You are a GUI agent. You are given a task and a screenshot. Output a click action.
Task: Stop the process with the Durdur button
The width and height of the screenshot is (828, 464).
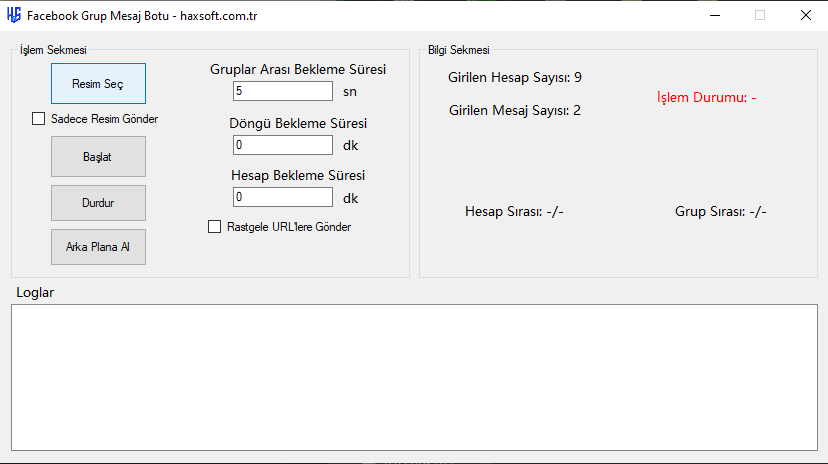pyautogui.click(x=98, y=203)
